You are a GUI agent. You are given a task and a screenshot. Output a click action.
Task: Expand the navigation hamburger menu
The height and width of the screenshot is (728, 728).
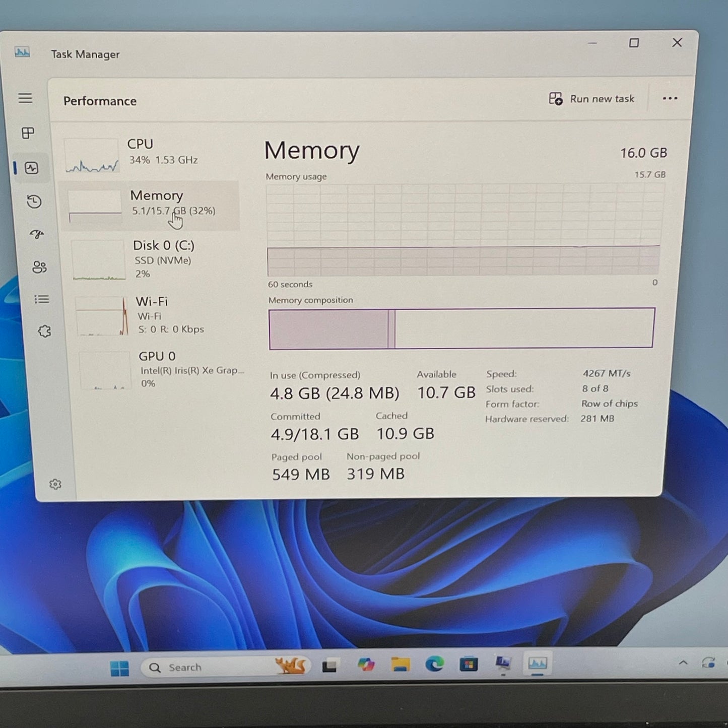click(26, 99)
